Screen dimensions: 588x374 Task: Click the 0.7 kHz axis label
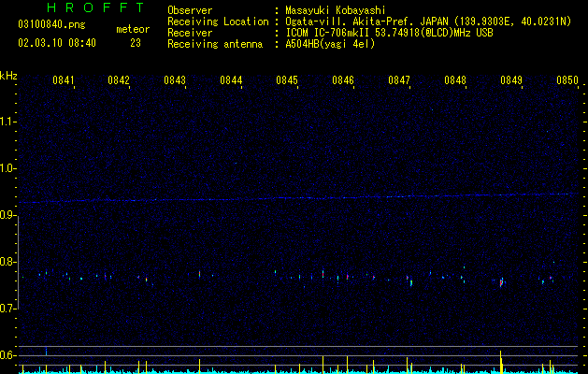[x=8, y=309]
